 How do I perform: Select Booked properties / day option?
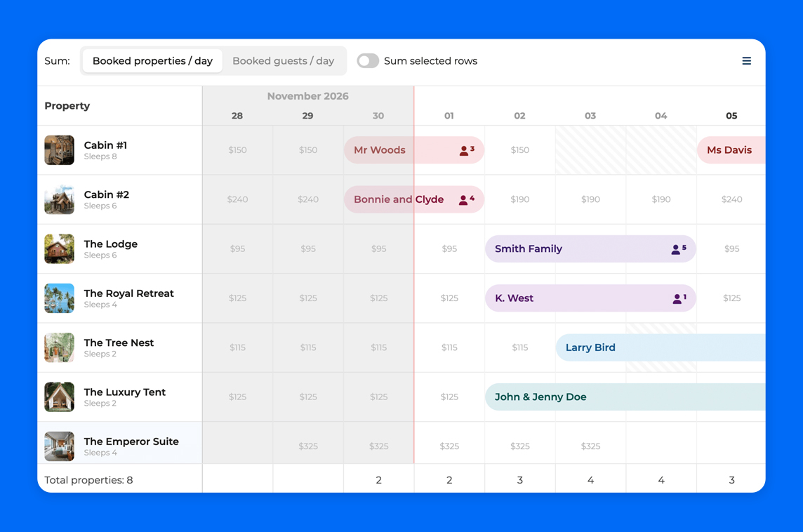[x=152, y=61]
